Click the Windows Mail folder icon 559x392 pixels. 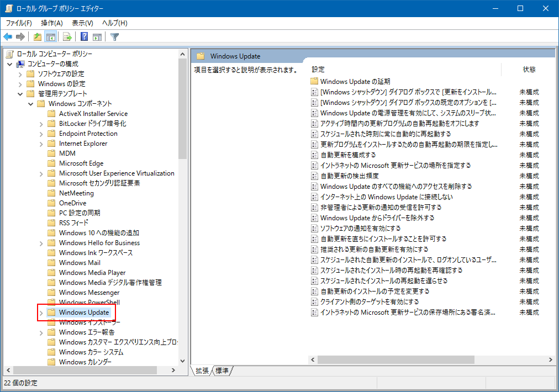tap(52, 263)
